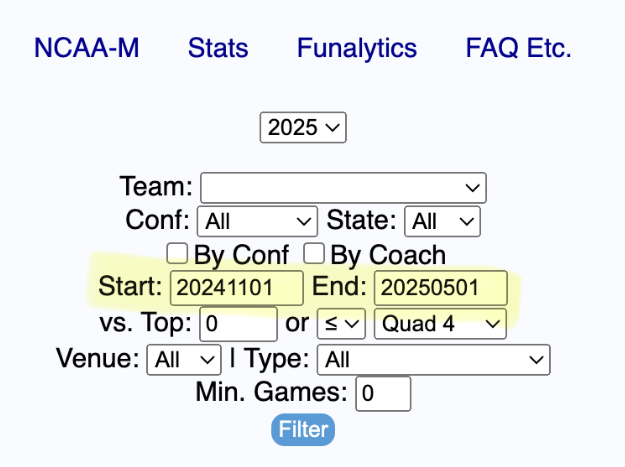Open the Venue dropdown
The image size is (625, 467).
point(183,359)
